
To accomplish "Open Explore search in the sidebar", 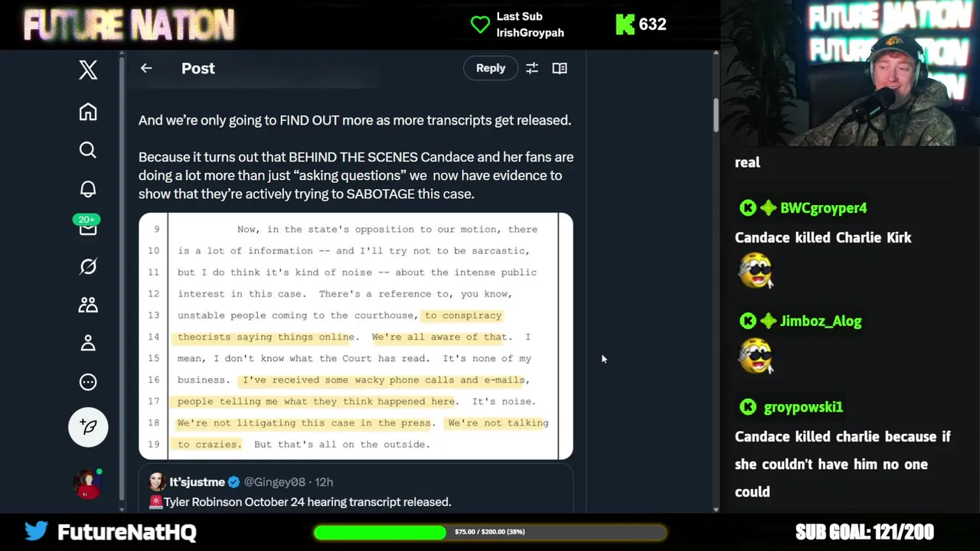I will 88,150.
